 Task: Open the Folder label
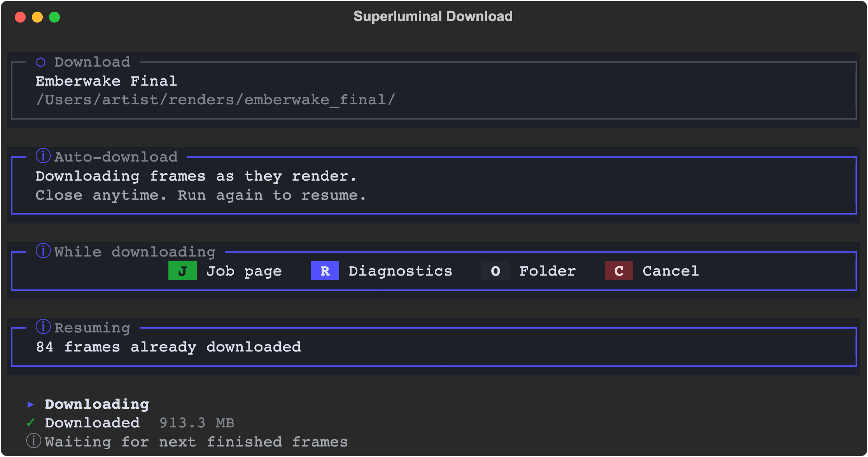pos(548,271)
